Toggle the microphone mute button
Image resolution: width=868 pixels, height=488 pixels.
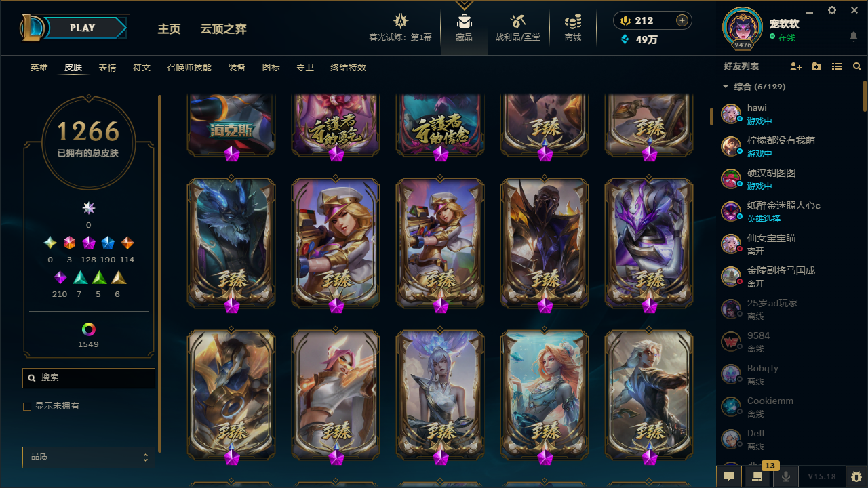(x=786, y=476)
